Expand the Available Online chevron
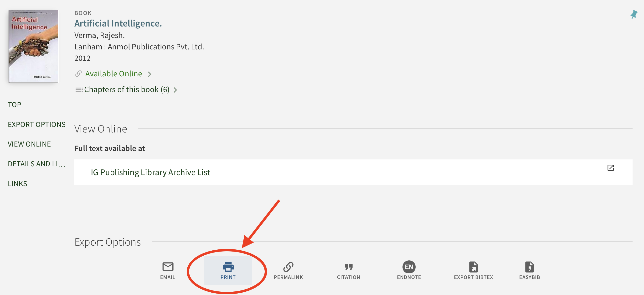This screenshot has height=295, width=644. [149, 74]
